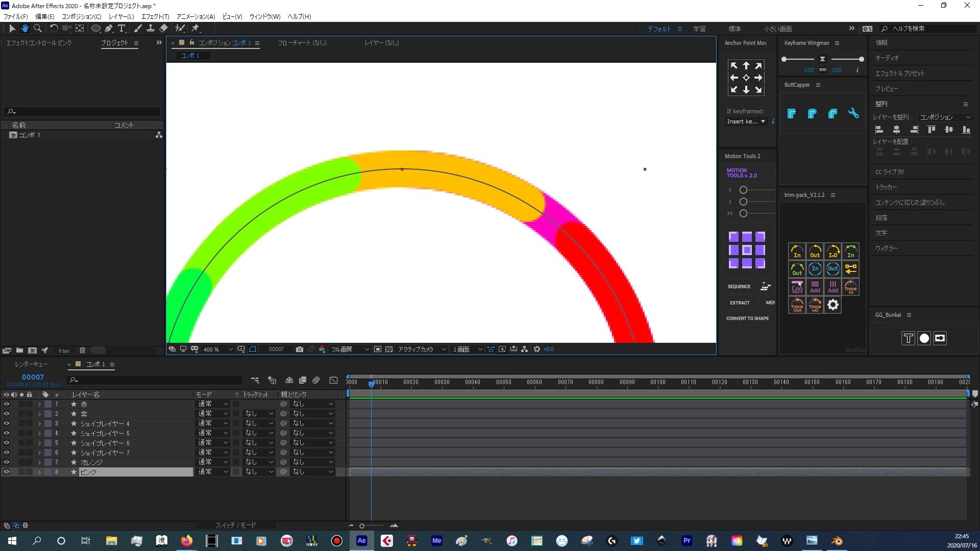Select the Type tool
The width and height of the screenshot is (980, 551).
pyautogui.click(x=121, y=29)
